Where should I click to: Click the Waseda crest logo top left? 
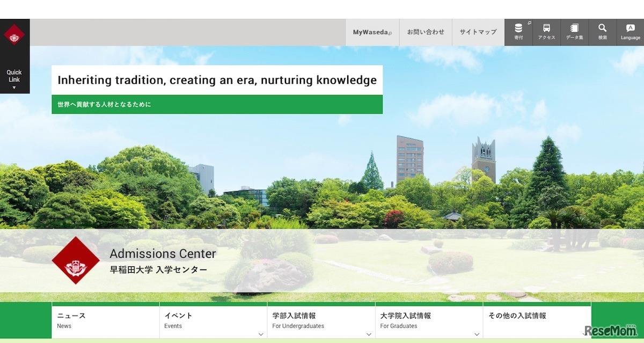(x=14, y=33)
